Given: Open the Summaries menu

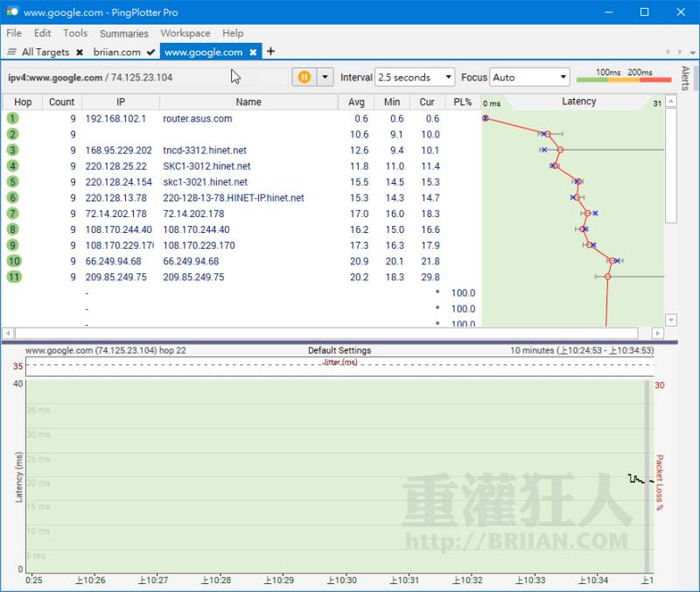Looking at the screenshot, I should click(x=123, y=33).
